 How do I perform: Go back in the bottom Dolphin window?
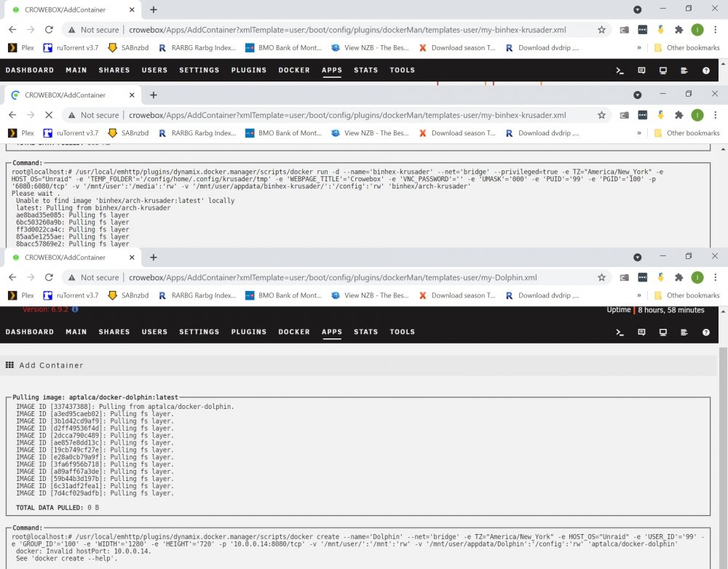[12, 277]
